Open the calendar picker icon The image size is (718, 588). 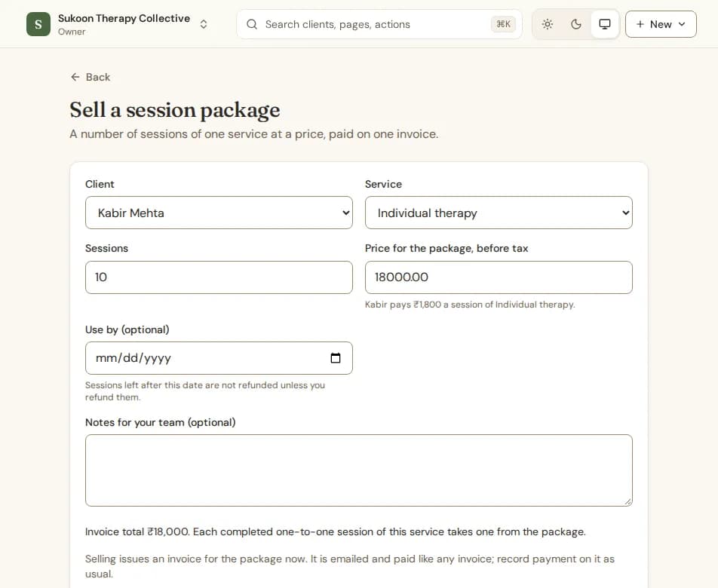336,358
